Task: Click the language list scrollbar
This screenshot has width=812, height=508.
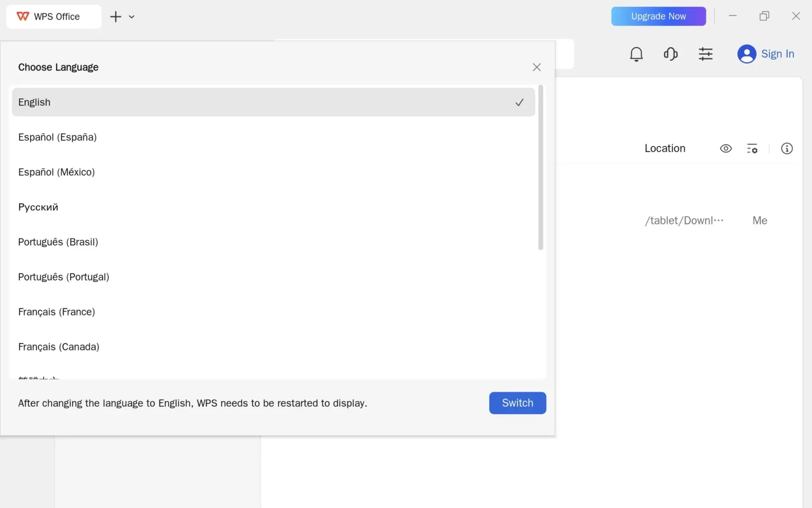Action: tap(540, 168)
